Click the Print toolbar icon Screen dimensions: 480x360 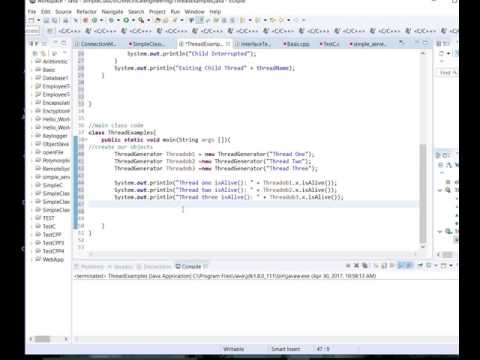(66, 20)
